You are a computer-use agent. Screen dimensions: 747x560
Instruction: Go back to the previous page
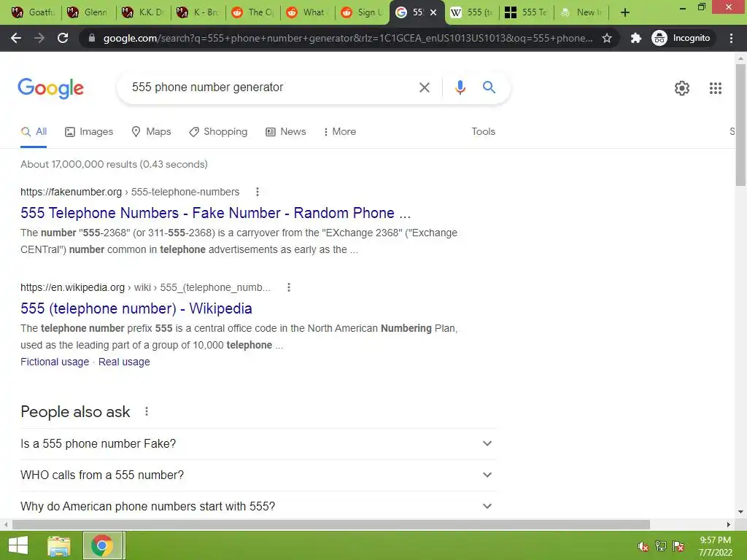coord(16,38)
